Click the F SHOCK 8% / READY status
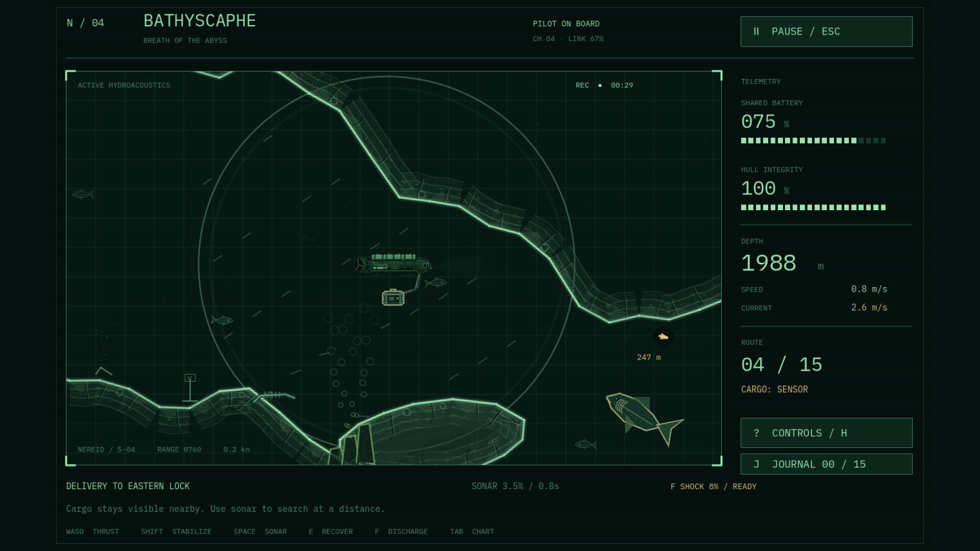 [714, 487]
